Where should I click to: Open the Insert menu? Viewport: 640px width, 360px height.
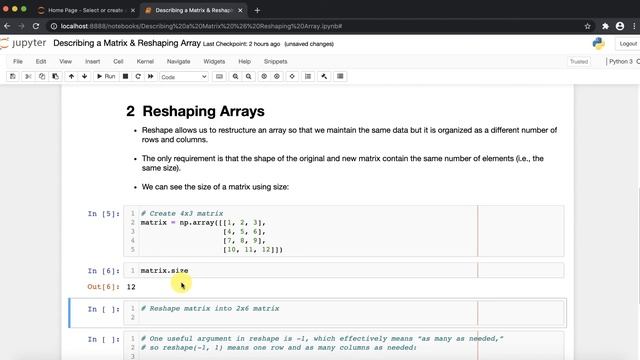point(92,62)
